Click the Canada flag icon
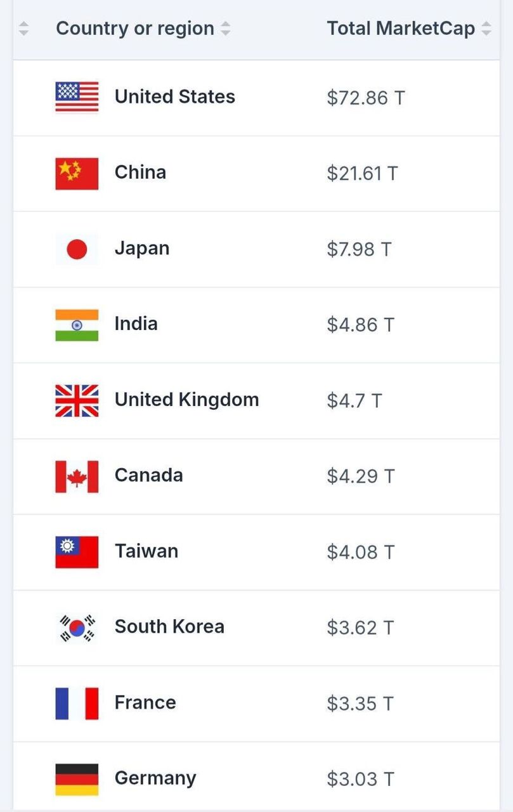This screenshot has height=812, width=513. [77, 476]
